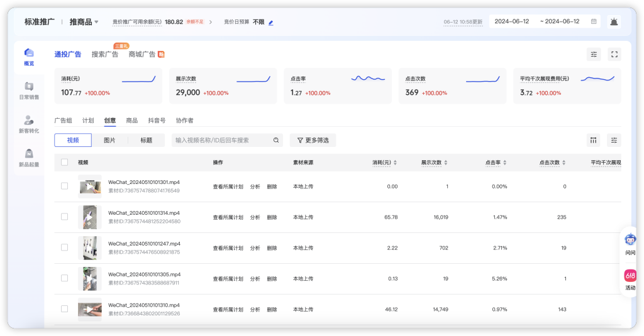Open video thumbnail of WeChat_20240510101305.mp4
This screenshot has height=336, width=644.
click(x=90, y=279)
